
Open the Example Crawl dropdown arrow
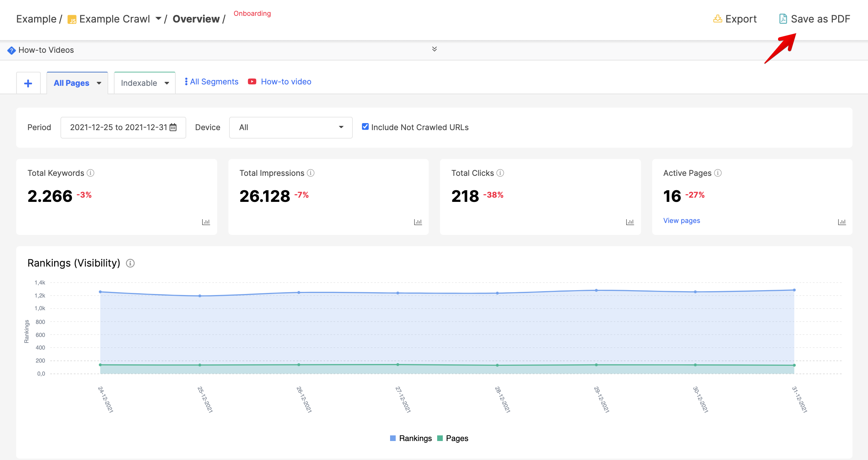[158, 18]
